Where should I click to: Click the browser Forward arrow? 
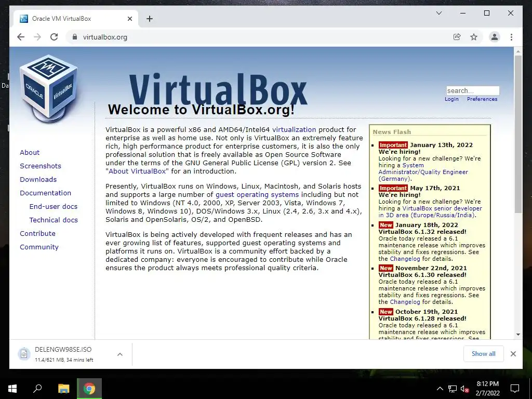[37, 37]
